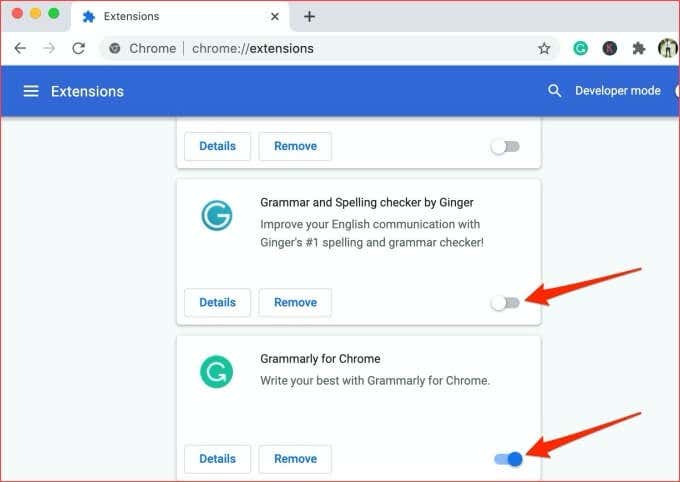
Task: Enable the Ginger grammar checker extension toggle
Action: pos(505,303)
